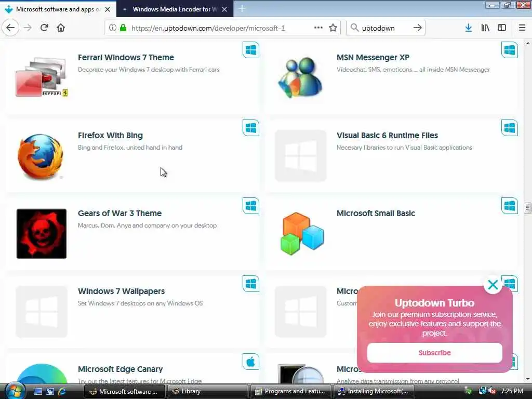The height and width of the screenshot is (399, 532).
Task: Open the Windows 7 Wallpapers placeholder thumbnail
Action: click(42, 312)
